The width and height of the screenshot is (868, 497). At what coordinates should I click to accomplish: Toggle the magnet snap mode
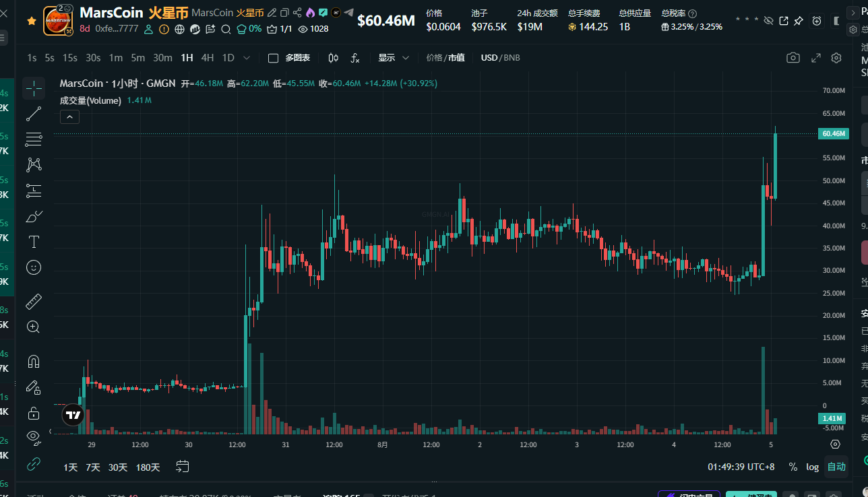coord(34,362)
